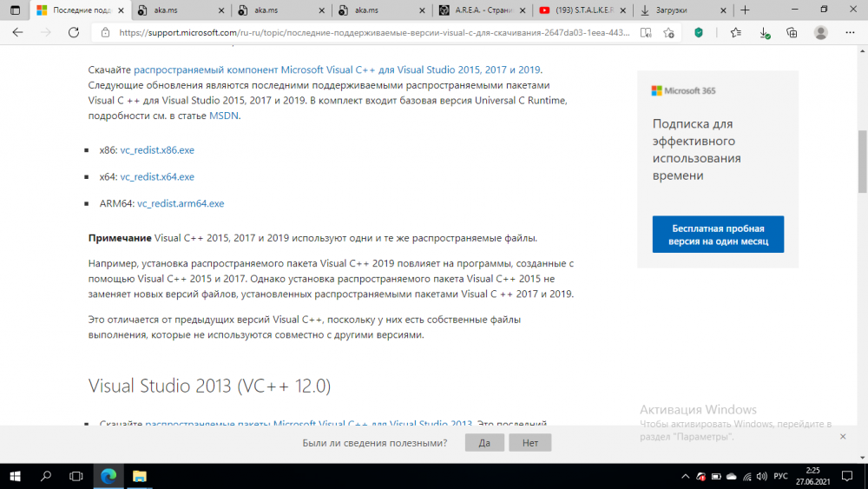Go back to previous page

tap(17, 33)
